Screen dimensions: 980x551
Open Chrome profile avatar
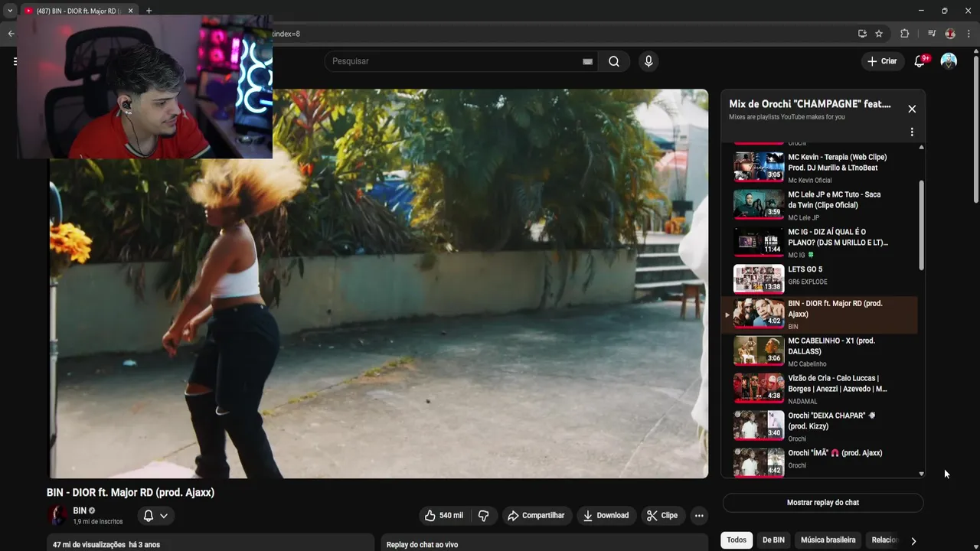950,34
